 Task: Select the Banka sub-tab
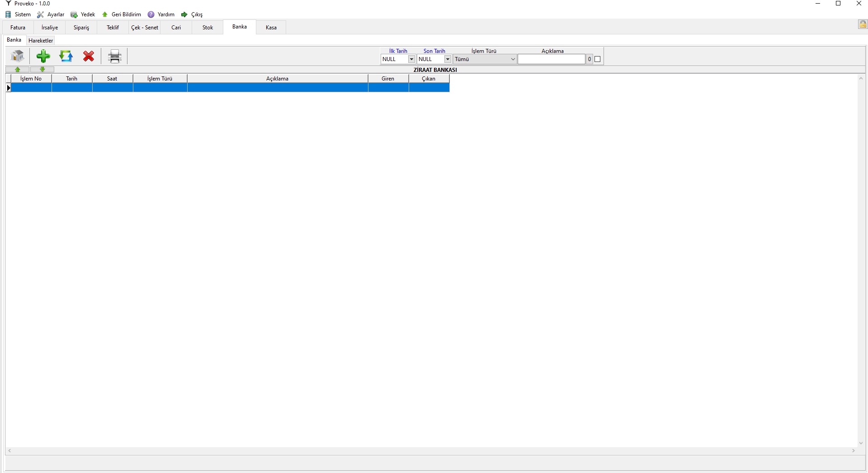14,40
